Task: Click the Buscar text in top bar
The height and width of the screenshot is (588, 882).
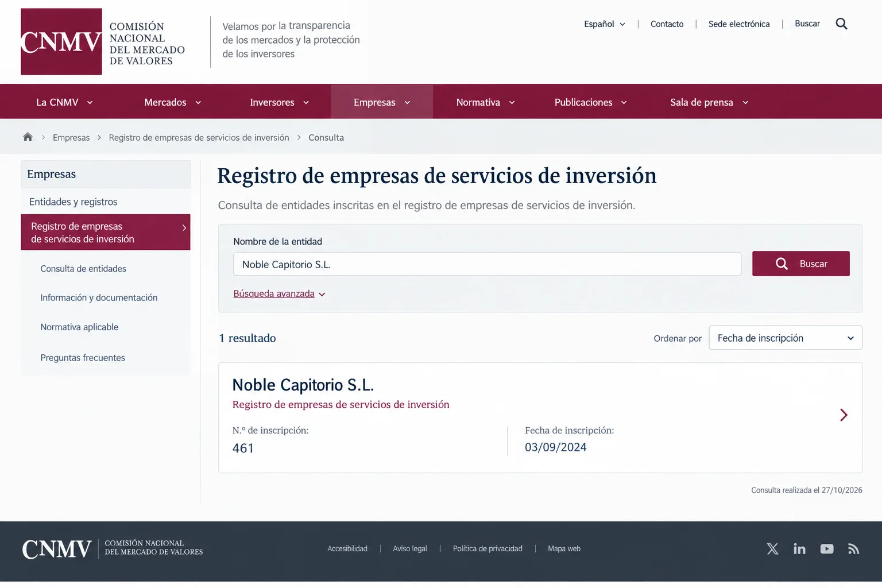Action: pos(807,24)
